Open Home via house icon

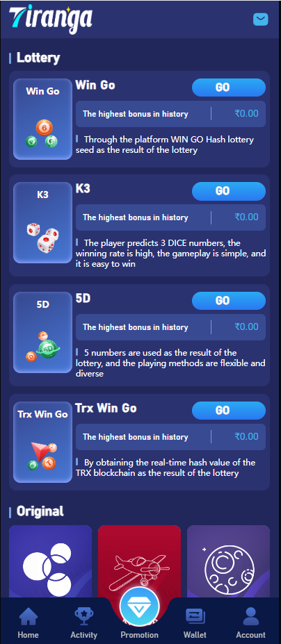pos(29,618)
